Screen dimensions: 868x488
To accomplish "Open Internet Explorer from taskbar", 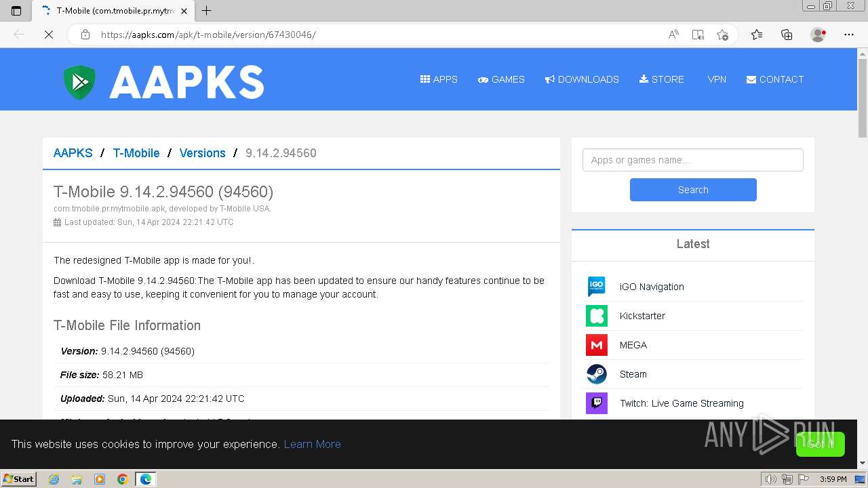I will pyautogui.click(x=54, y=479).
